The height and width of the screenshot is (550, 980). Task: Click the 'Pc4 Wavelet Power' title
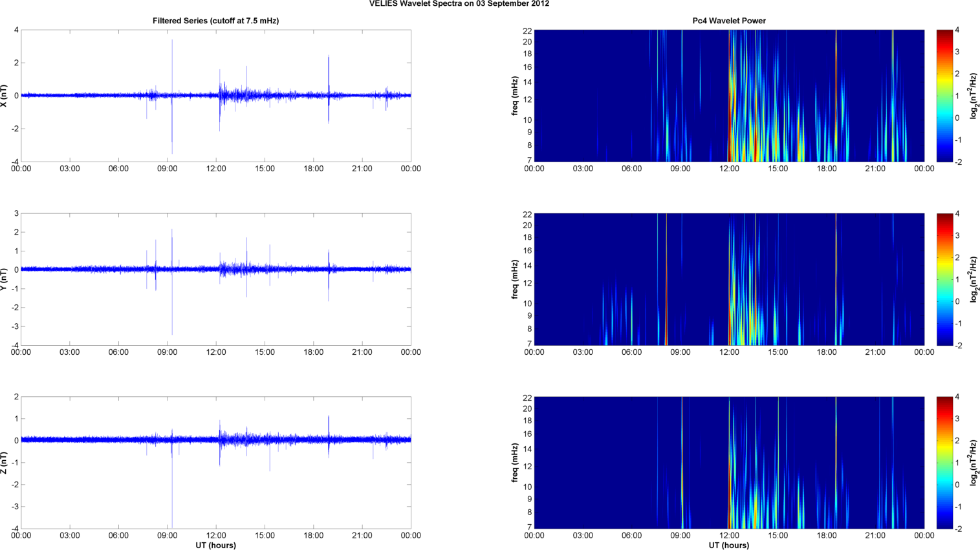tap(728, 21)
